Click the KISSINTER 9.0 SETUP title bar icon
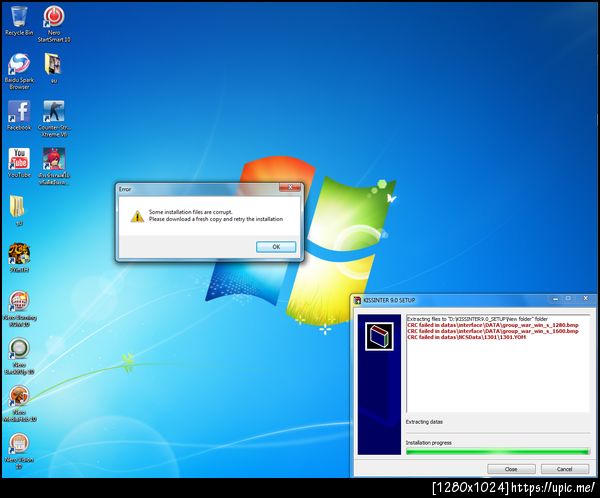The width and height of the screenshot is (600, 498). (x=357, y=300)
